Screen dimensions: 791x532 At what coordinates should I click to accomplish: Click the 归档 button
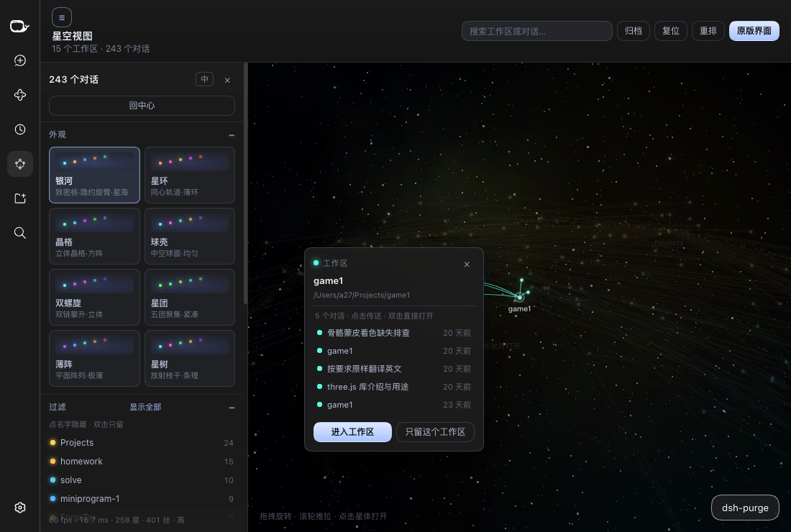(633, 31)
